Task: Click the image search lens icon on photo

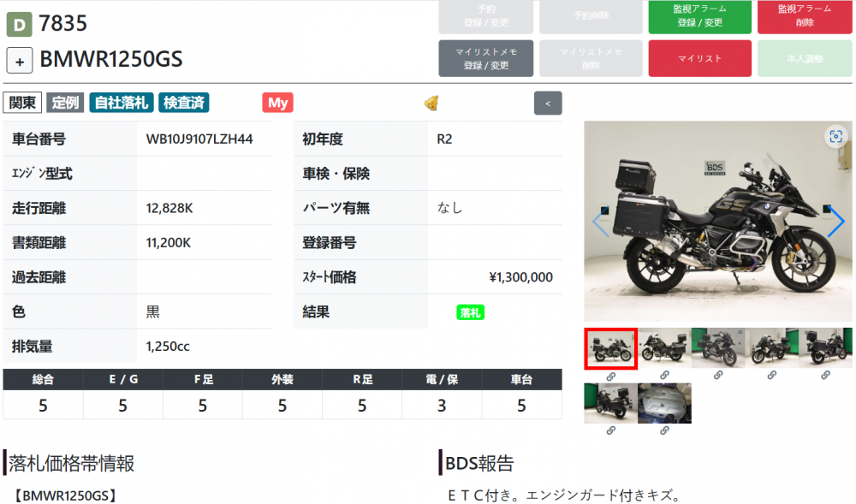Action: point(835,136)
